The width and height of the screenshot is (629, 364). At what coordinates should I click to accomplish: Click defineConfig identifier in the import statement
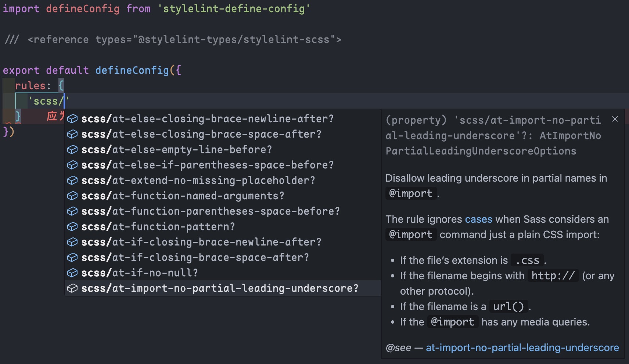[x=83, y=8]
